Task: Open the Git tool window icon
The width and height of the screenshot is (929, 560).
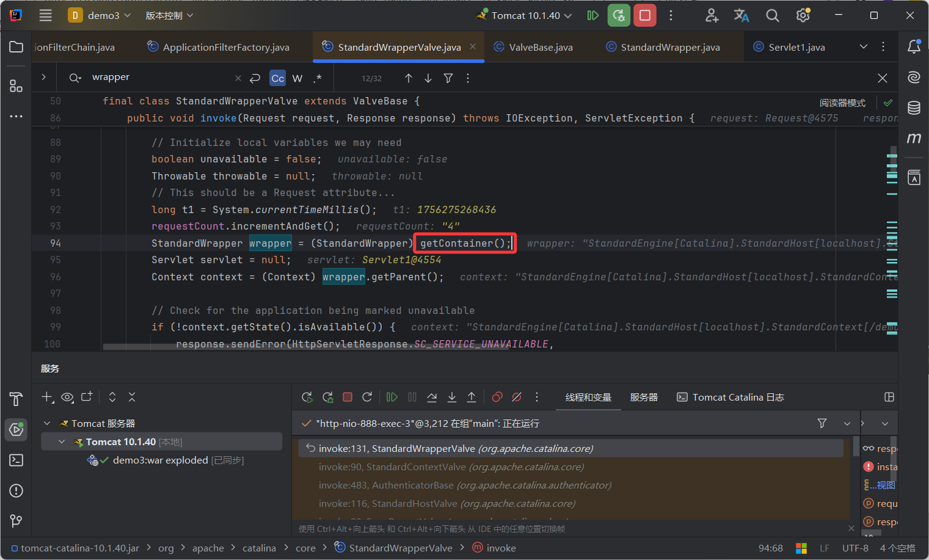Action: point(16,521)
